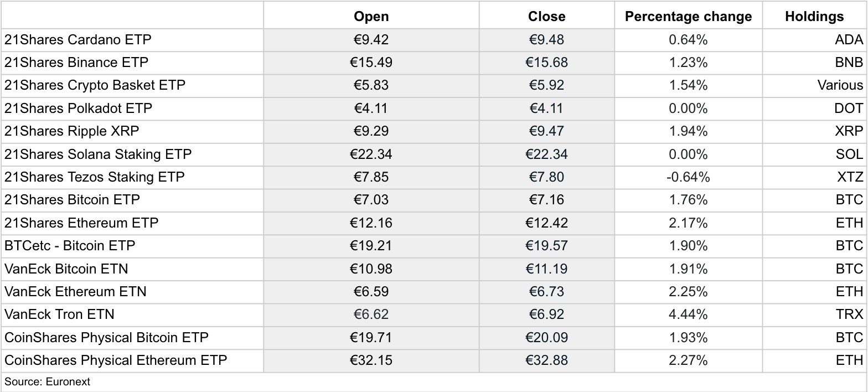This screenshot has height=392, width=868.
Task: Select the 4.44% percentage change cell
Action: click(689, 314)
